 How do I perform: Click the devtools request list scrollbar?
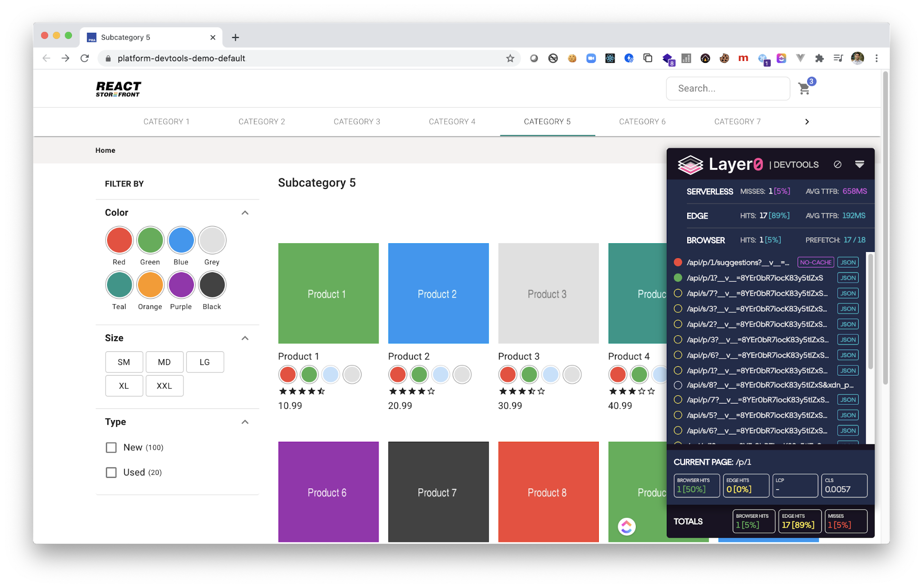(x=870, y=311)
